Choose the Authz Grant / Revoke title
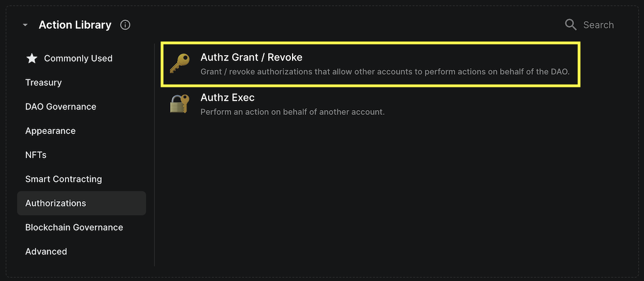 tap(251, 57)
